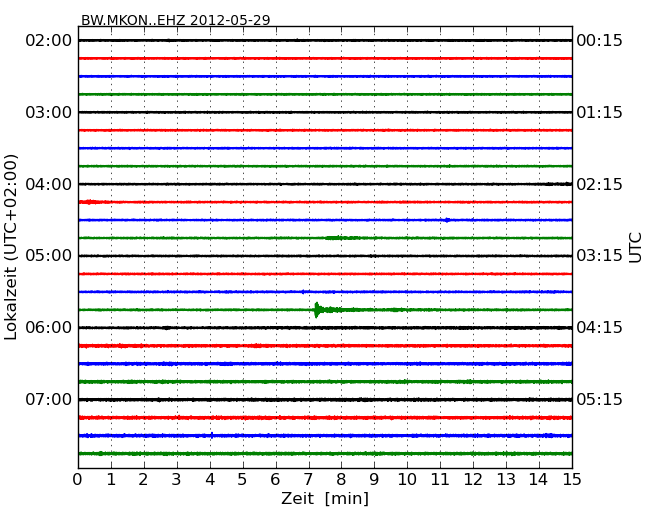Click the 10 minute tick label
The width and height of the screenshot is (650, 520).
tap(407, 480)
